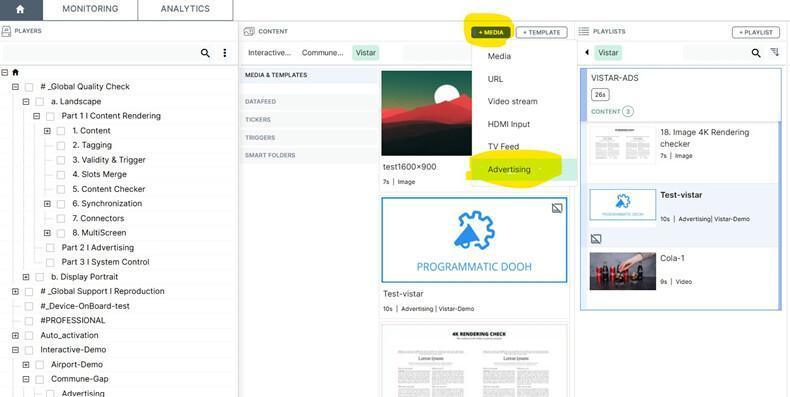Click the + TEMPLATE button
The width and height of the screenshot is (790, 397).
542,32
